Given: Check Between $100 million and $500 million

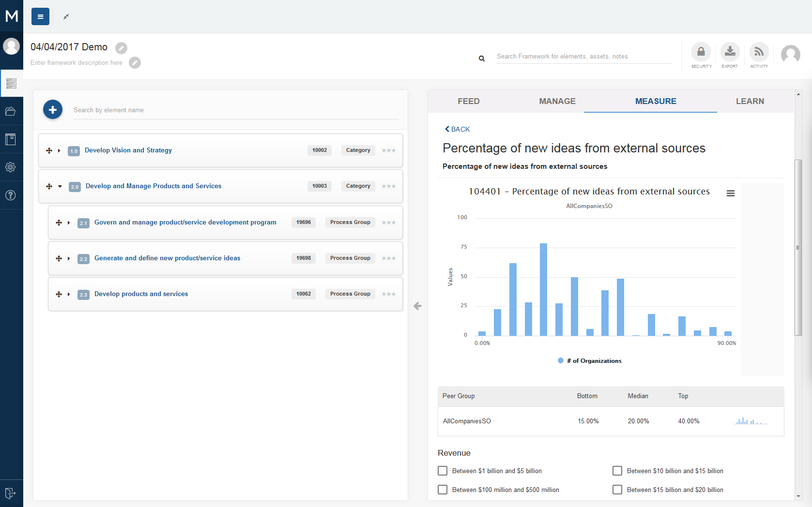Looking at the screenshot, I should pos(443,490).
